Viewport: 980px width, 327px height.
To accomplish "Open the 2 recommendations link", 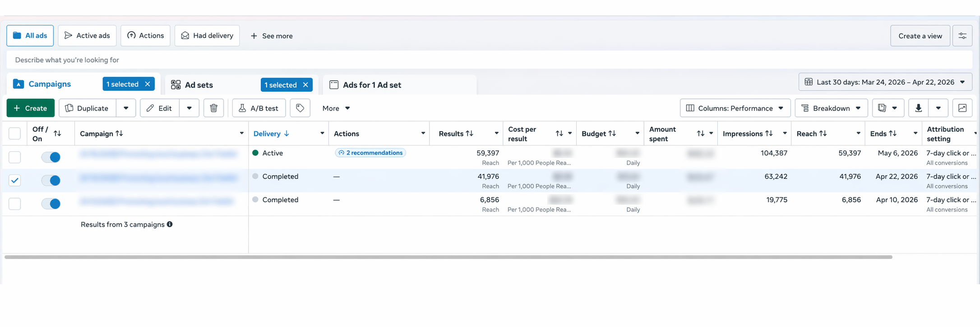I will (370, 153).
